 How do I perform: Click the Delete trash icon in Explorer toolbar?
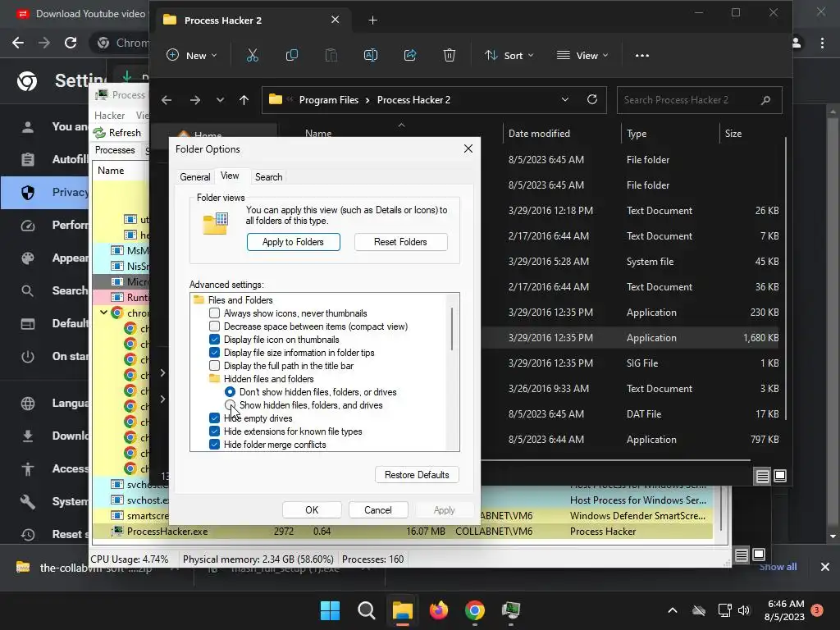pyautogui.click(x=450, y=55)
